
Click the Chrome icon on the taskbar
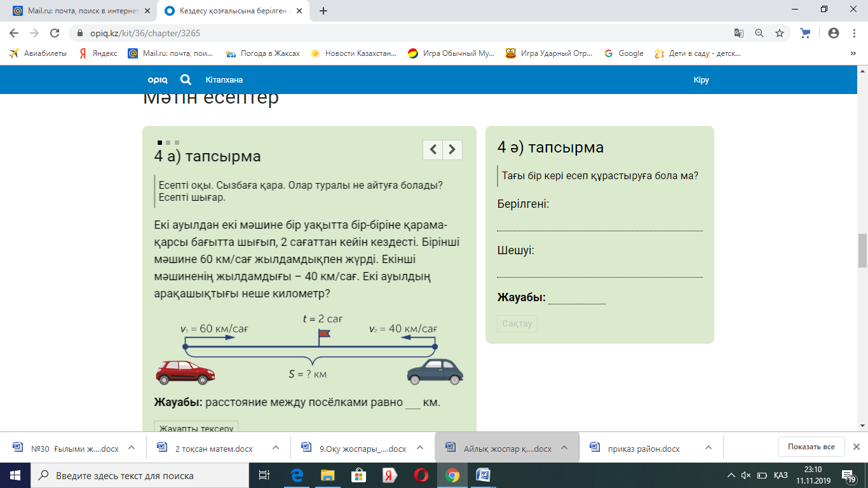pos(452,475)
